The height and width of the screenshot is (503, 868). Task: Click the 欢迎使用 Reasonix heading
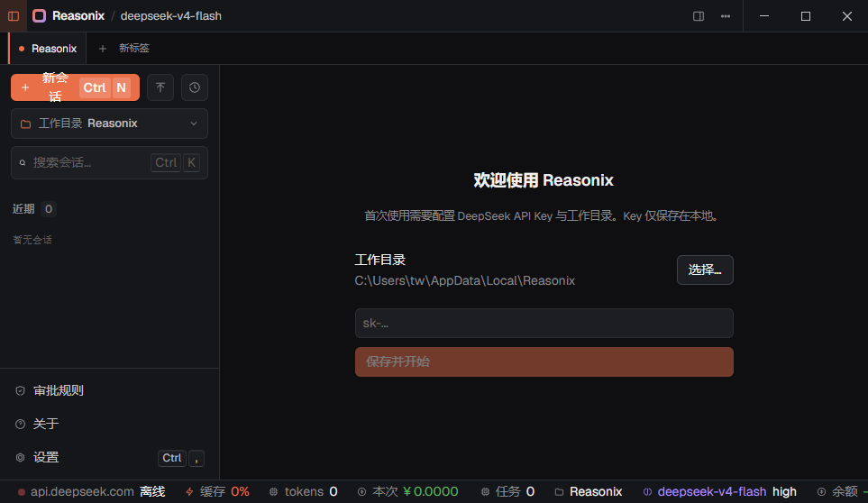(544, 180)
